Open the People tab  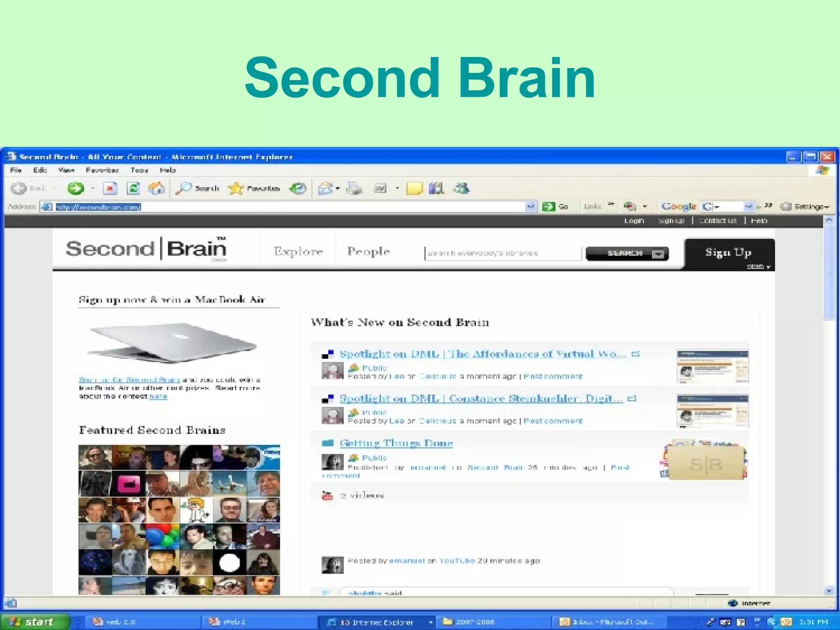368,251
